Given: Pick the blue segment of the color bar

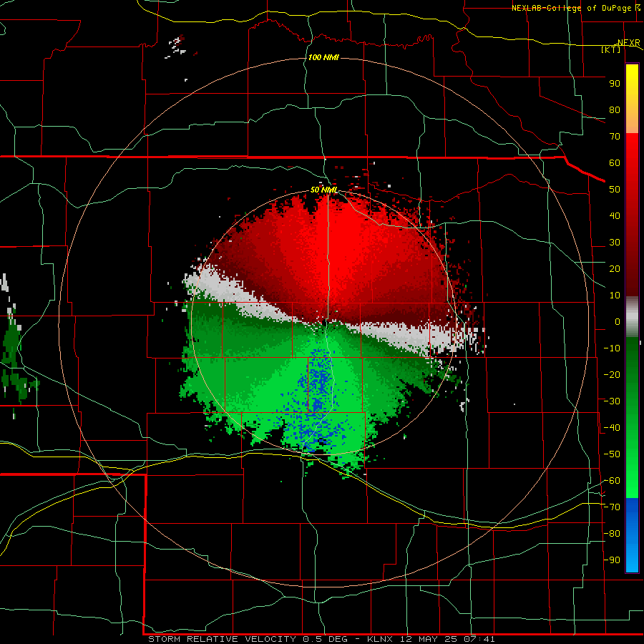Looking at the screenshot, I should coord(632,534).
